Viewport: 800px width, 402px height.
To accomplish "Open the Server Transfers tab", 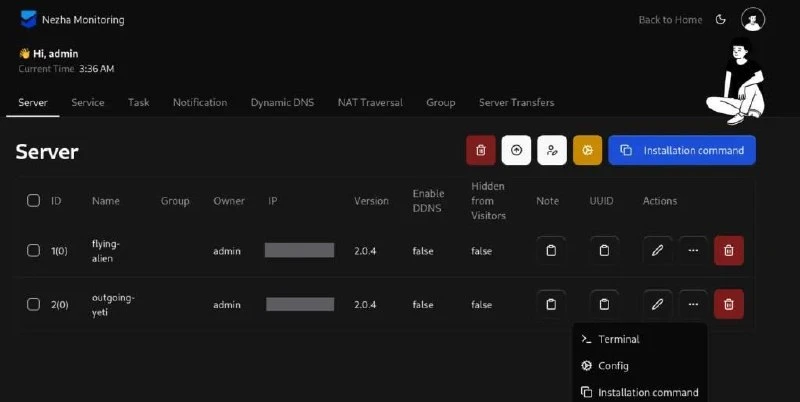I will (x=516, y=103).
